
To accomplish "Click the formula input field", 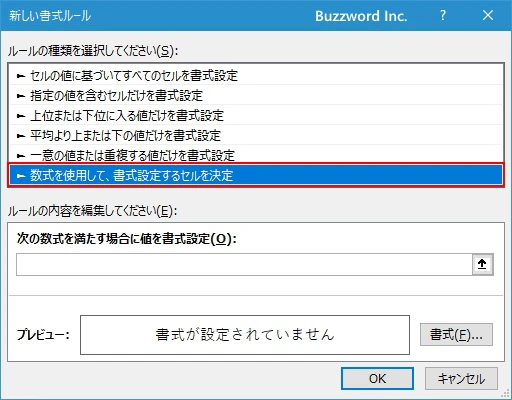I will click(244, 264).
